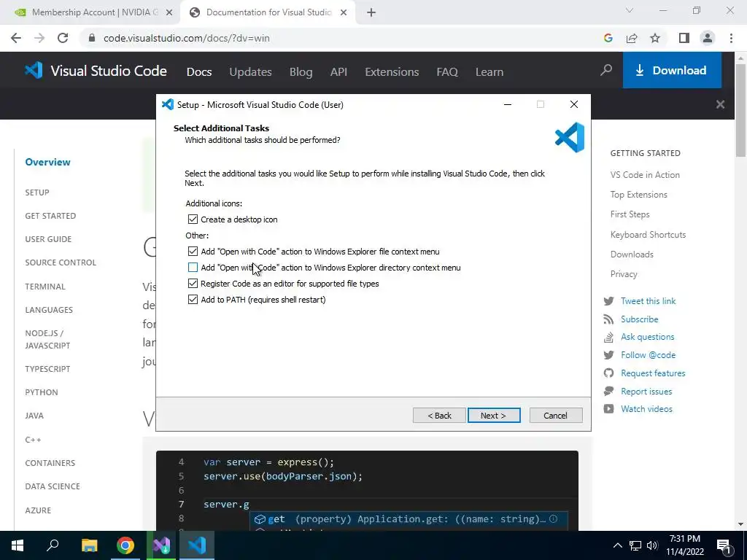
Task: Click the lock icon in address bar
Action: pos(92,38)
